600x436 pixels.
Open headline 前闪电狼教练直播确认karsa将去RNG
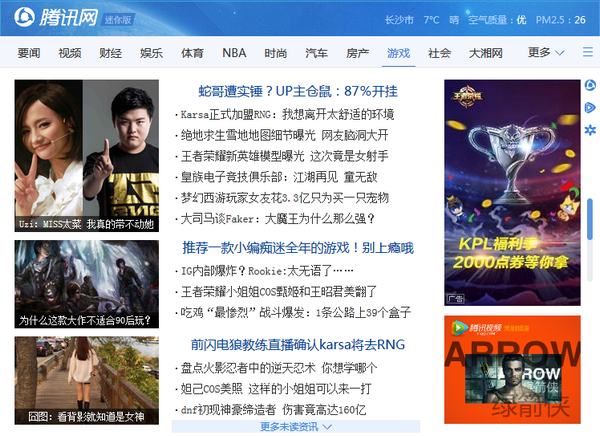click(x=298, y=345)
